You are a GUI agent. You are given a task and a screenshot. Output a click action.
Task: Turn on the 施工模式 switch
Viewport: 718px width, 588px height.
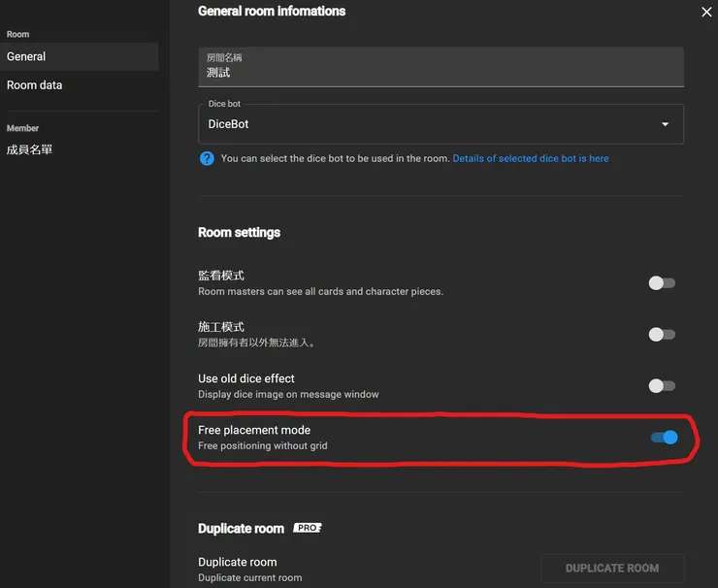pyautogui.click(x=662, y=335)
